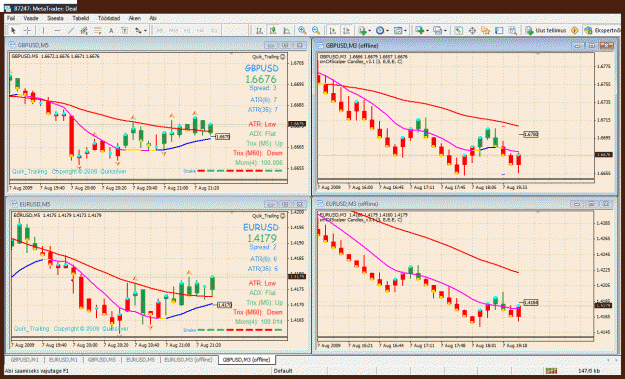
Task: Select the equidistant channel tool
Action: coord(84,31)
